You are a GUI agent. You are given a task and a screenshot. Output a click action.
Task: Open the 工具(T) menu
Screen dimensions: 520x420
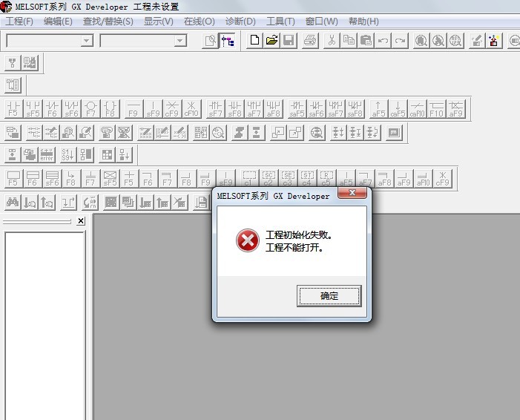click(280, 21)
